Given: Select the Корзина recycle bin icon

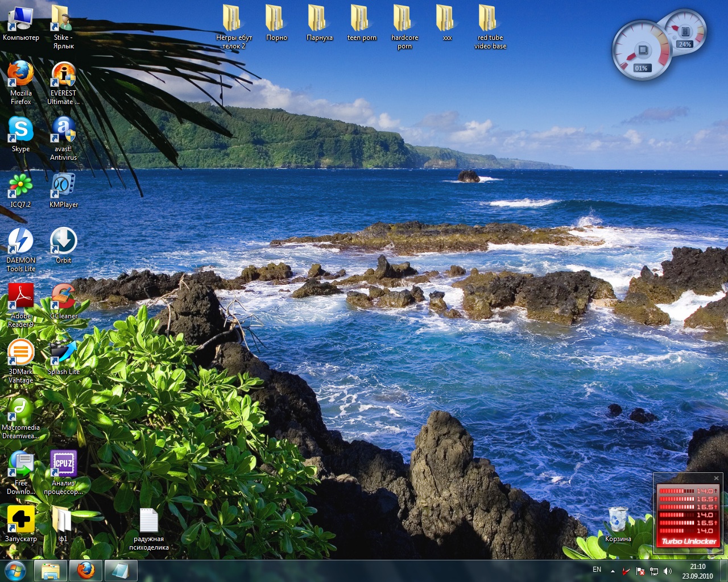Looking at the screenshot, I should (x=618, y=520).
